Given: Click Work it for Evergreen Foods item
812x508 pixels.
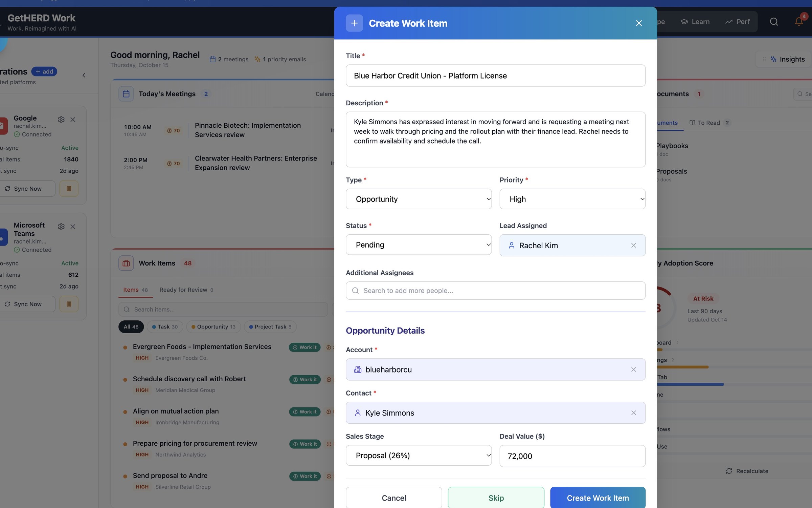Looking at the screenshot, I should click(304, 347).
